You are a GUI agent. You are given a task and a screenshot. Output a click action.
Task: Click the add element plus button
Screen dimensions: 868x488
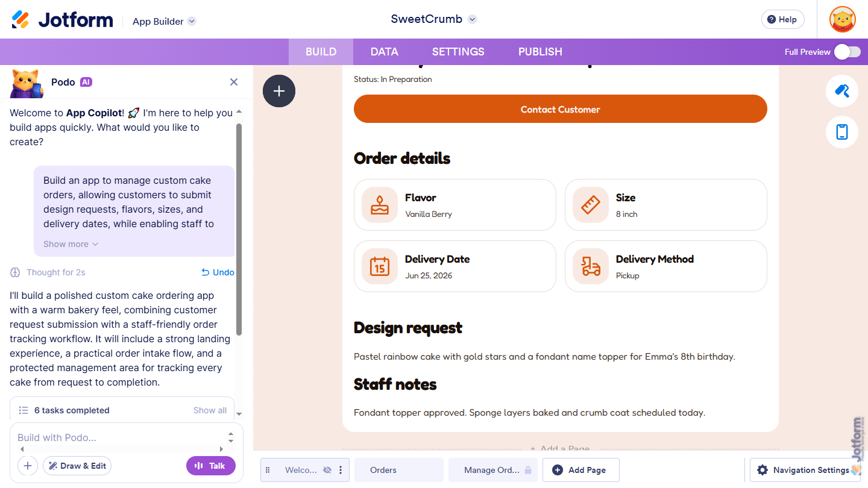pyautogui.click(x=279, y=91)
